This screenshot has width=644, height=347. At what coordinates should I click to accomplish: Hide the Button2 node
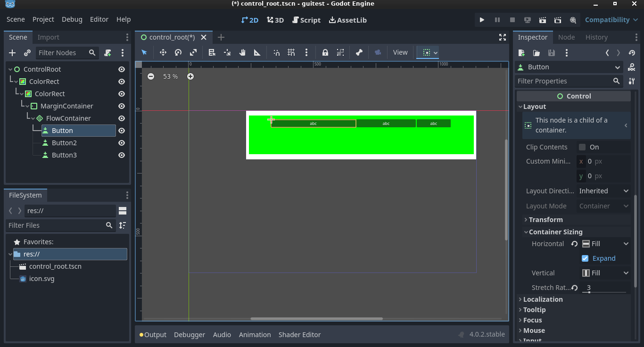tap(122, 143)
